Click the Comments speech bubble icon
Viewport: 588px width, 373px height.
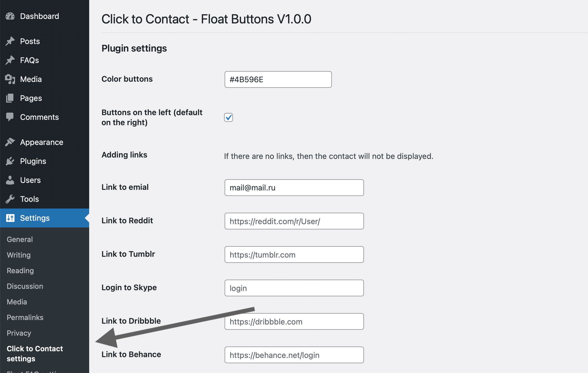(x=10, y=117)
